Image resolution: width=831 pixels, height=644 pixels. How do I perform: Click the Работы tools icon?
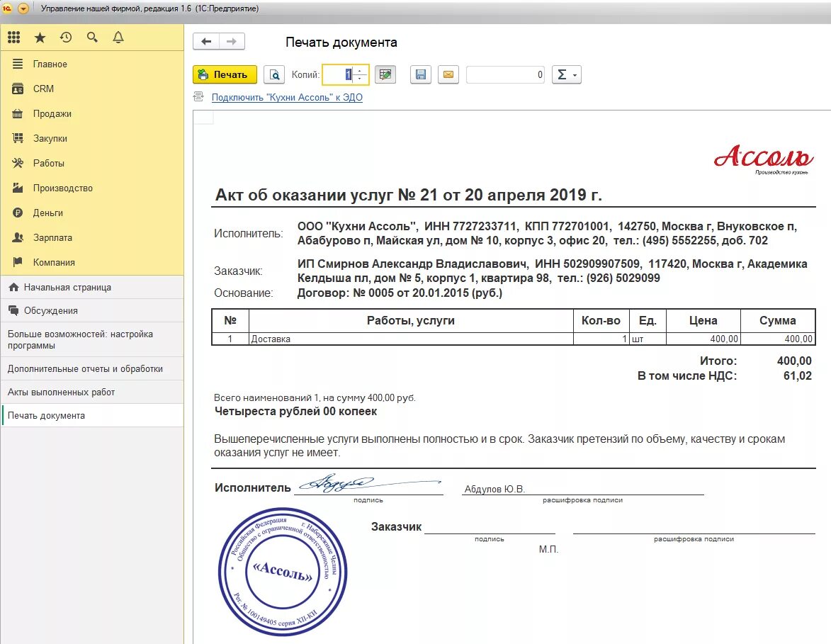(x=18, y=163)
